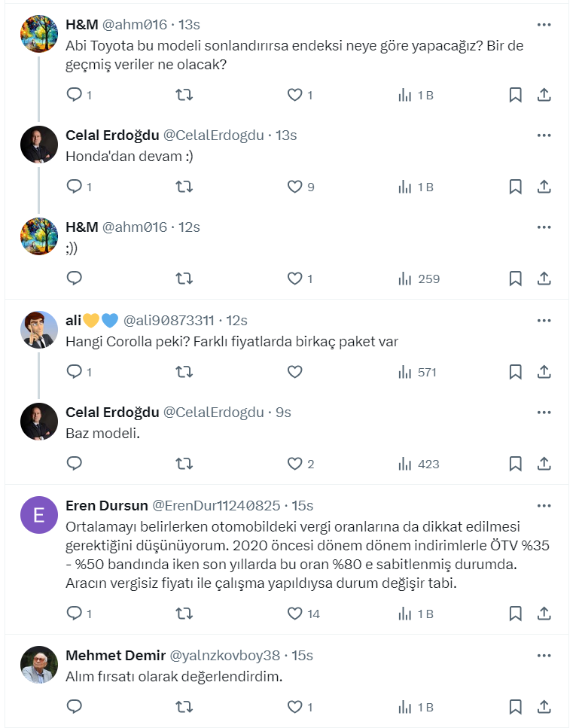576x728 pixels.
Task: Bookmark H&M's ";))" tweet
Action: point(515,279)
